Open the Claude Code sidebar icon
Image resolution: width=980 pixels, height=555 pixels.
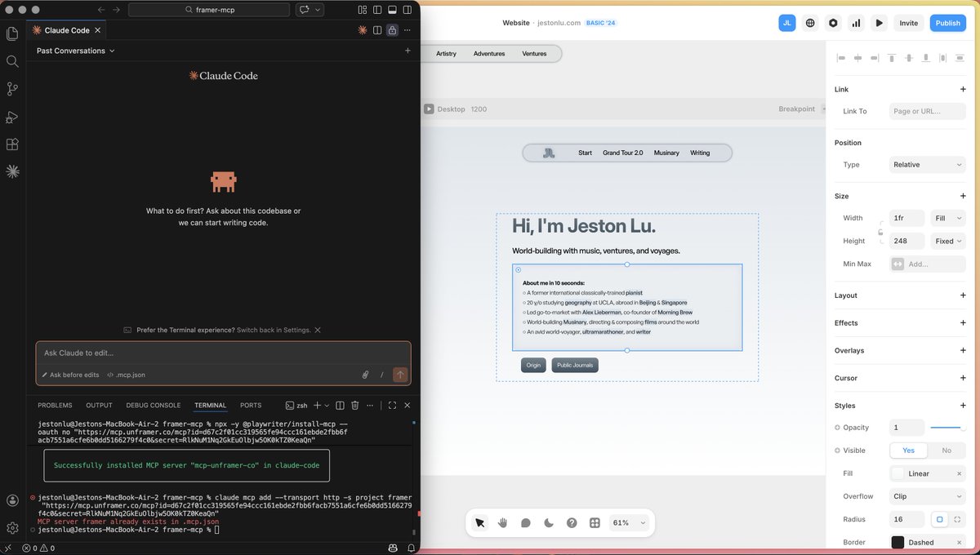pos(12,171)
